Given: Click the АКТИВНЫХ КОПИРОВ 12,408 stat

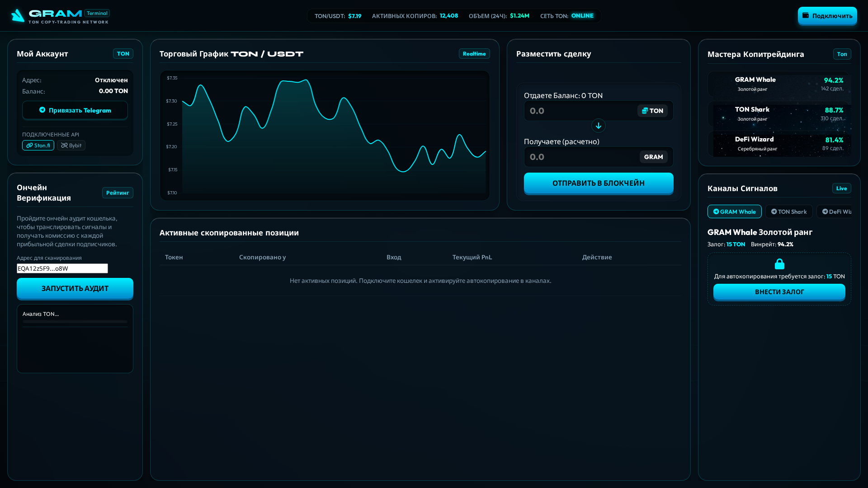Looking at the screenshot, I should tap(415, 16).
